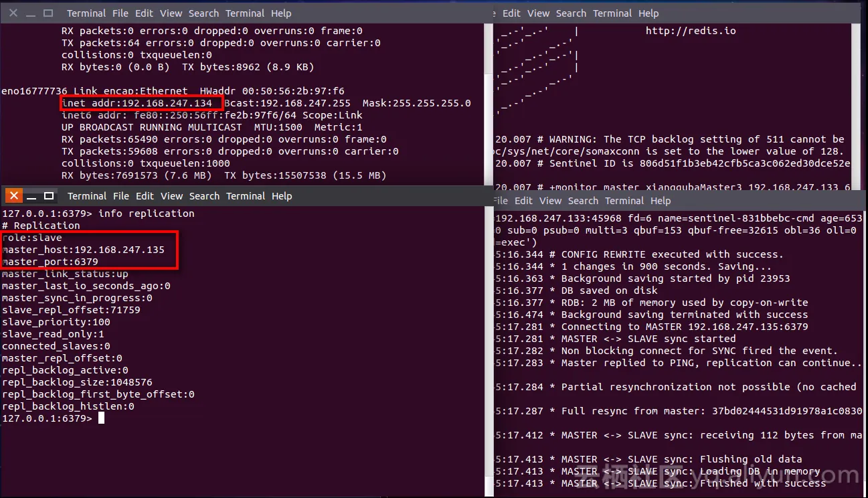Open Help menu in the ifconfig terminal
This screenshot has width=868, height=498.
click(x=281, y=13)
